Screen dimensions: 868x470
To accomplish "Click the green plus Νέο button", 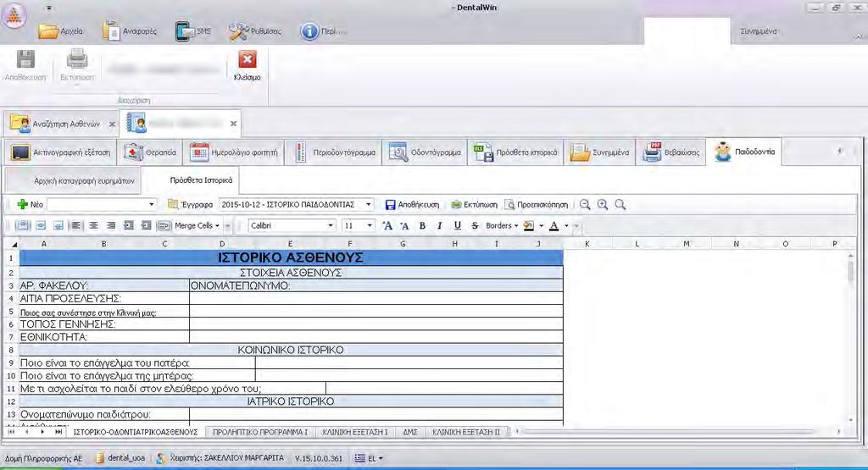I will click(x=30, y=205).
